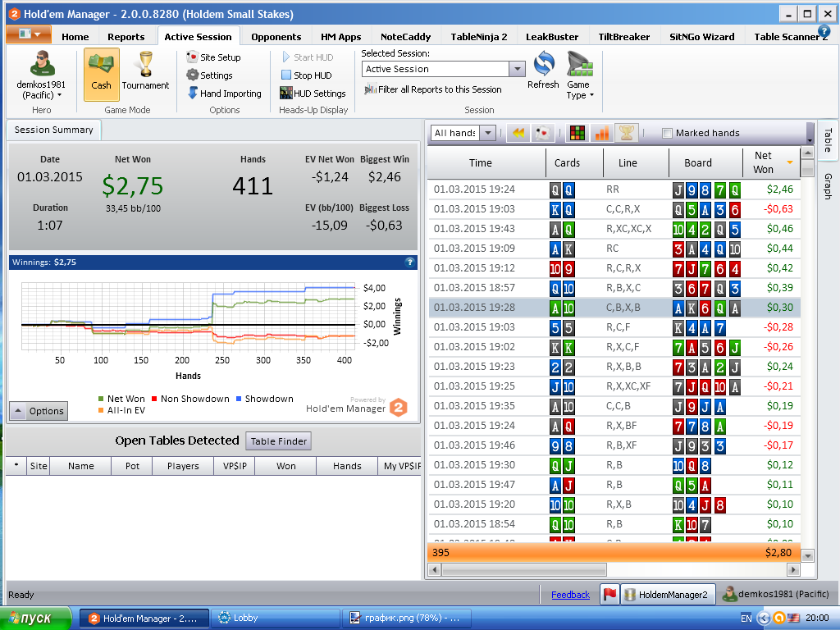The image size is (840, 630).
Task: Click the red Non Showdown legend entry
Action: [x=190, y=399]
